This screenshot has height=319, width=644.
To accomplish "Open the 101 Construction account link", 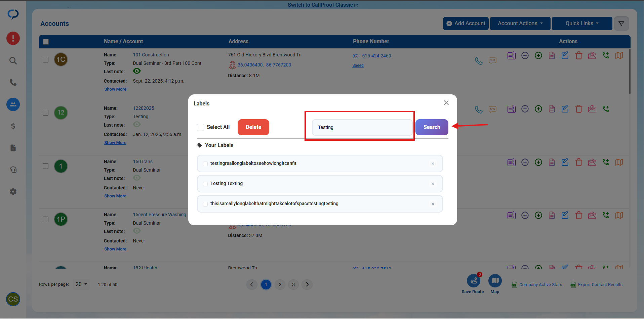I will pos(151,55).
